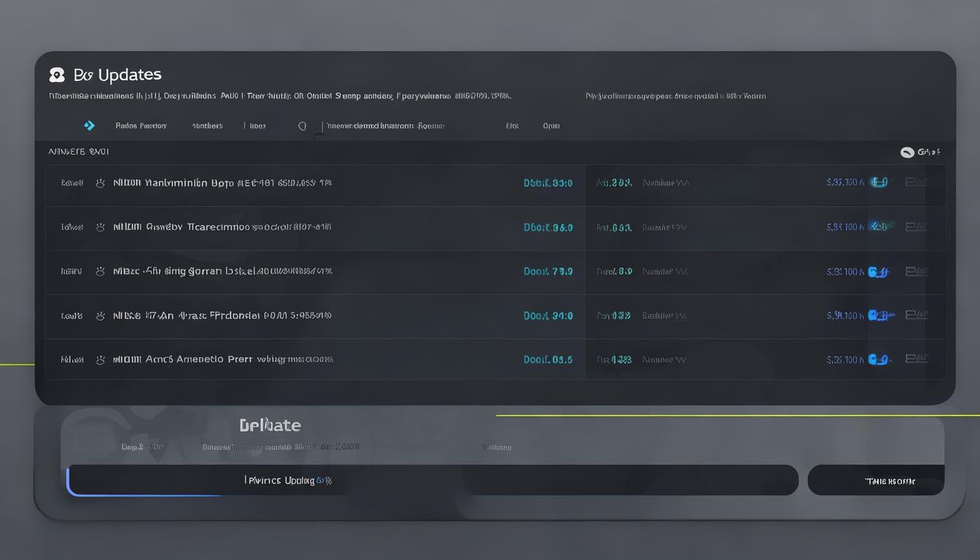Click the app logo beside Updates title

tap(57, 75)
